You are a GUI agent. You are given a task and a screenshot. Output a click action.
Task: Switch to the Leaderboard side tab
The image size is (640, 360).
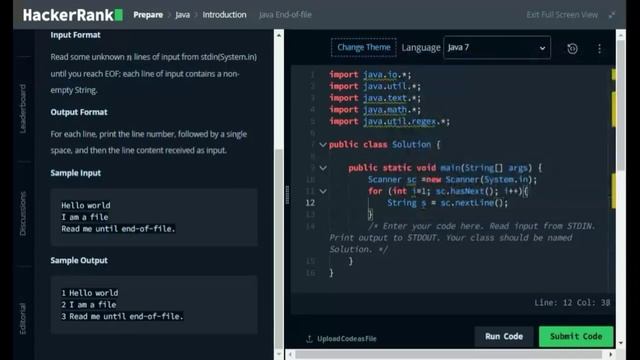pos(22,109)
